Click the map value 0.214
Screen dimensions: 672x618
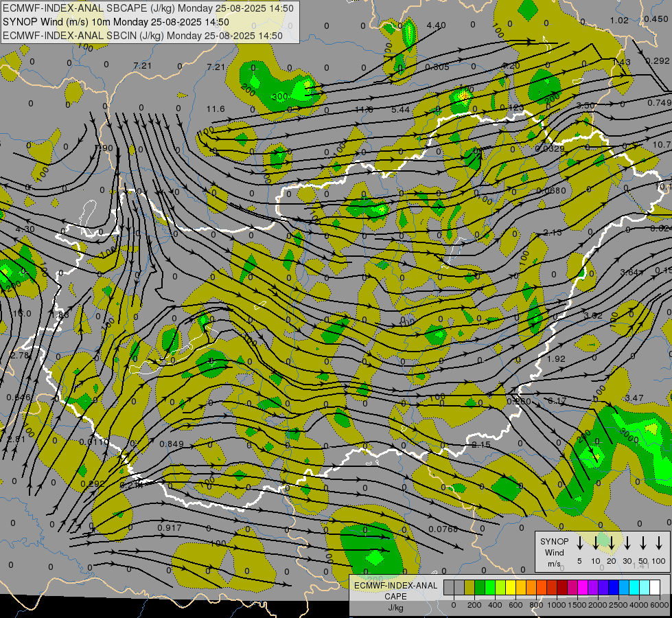131,485
